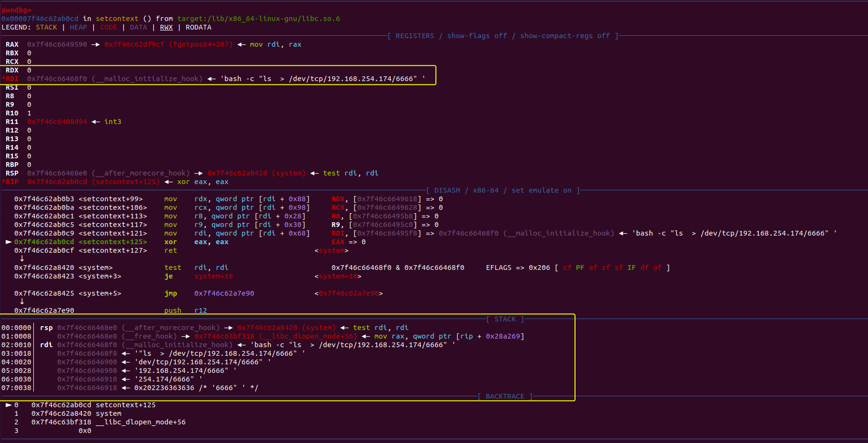Click the R13 register name
Viewport: 868px width, 443px height.
coord(12,139)
